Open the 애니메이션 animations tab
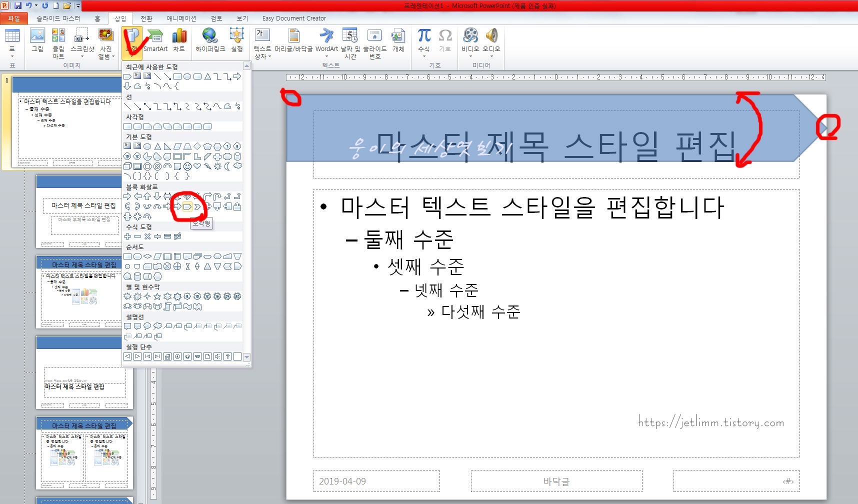Image resolution: width=858 pixels, height=504 pixels. point(181,18)
